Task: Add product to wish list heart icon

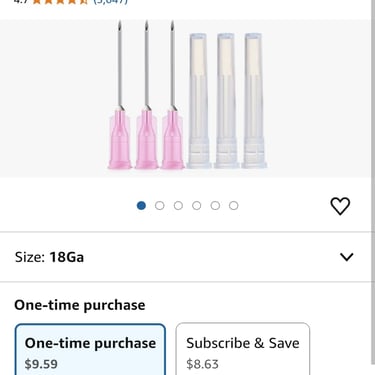Action: coord(340,206)
